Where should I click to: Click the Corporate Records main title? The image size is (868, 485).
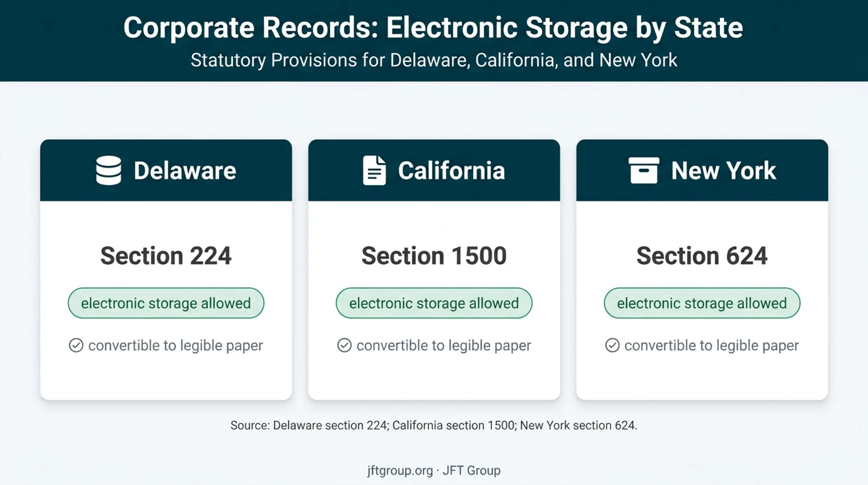pos(433,28)
